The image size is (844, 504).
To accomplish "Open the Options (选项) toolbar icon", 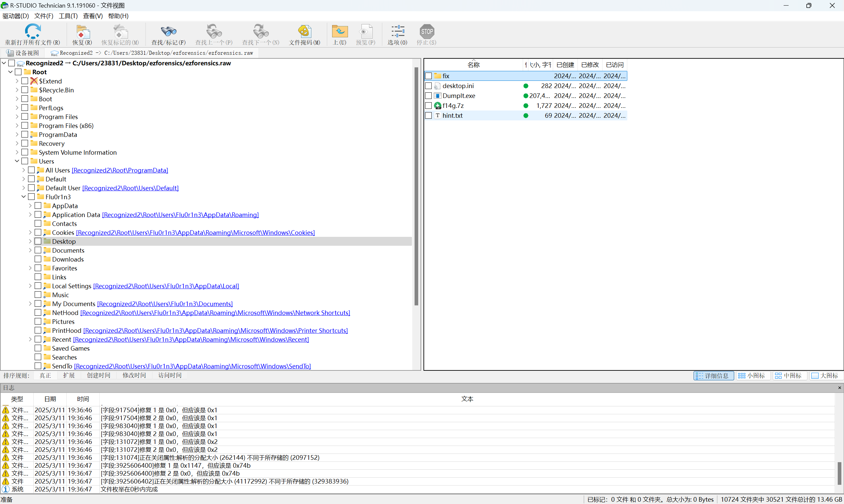I will tap(397, 31).
